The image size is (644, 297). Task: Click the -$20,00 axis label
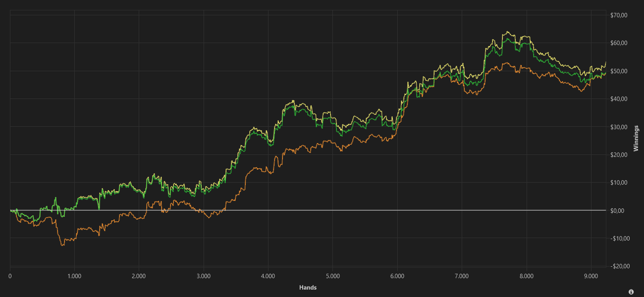click(x=621, y=266)
